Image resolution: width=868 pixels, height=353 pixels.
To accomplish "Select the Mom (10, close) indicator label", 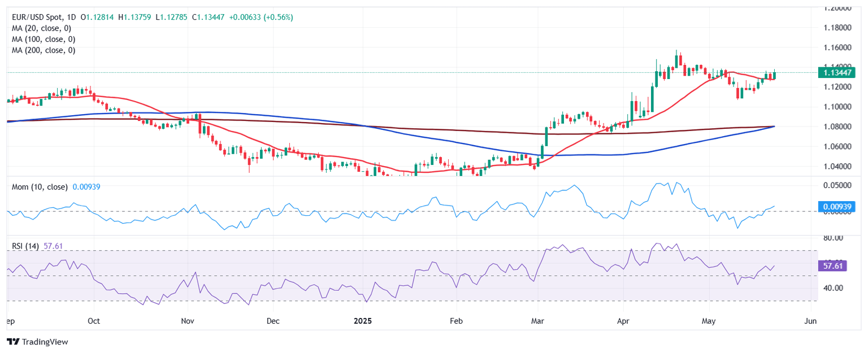I will click(x=40, y=186).
